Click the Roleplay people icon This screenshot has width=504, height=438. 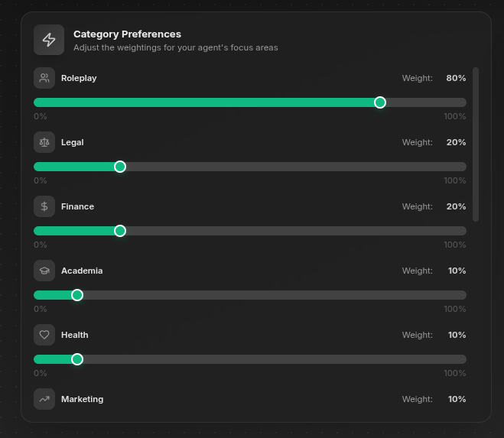[x=44, y=78]
